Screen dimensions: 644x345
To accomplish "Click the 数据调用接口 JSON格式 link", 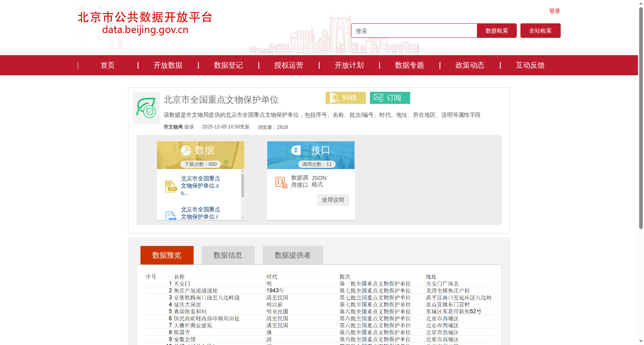I will pos(309,182).
